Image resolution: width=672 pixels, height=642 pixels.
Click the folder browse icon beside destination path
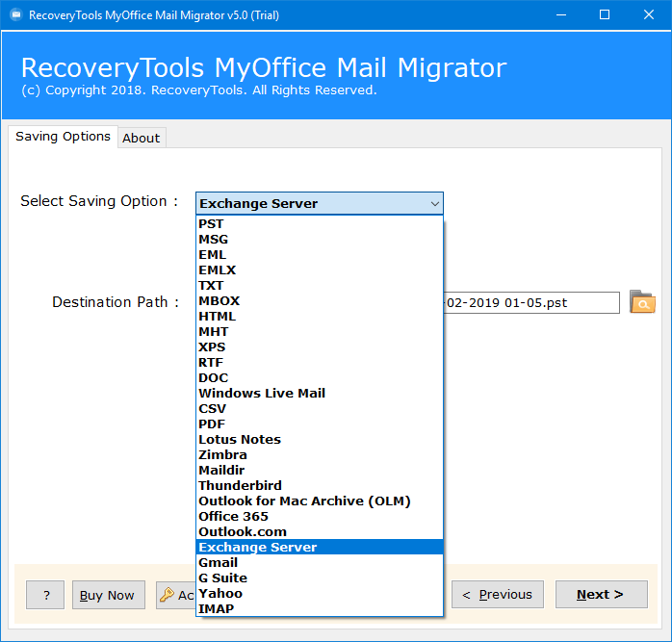tap(641, 302)
